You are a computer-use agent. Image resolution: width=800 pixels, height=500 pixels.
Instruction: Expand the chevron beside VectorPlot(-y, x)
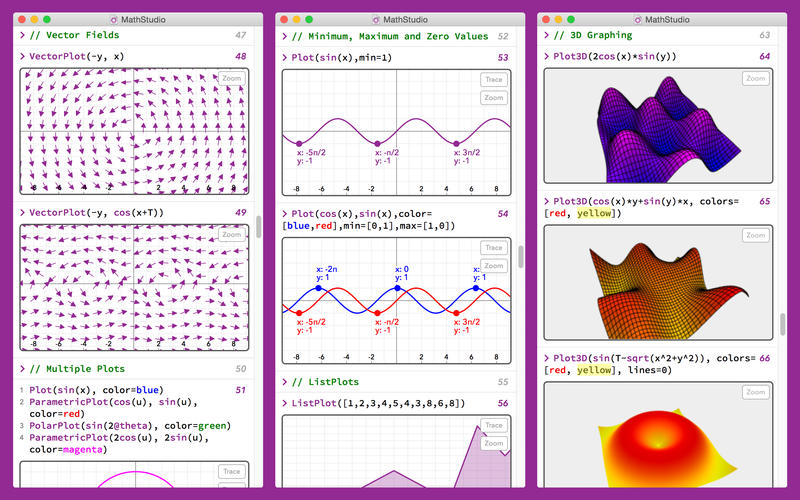(22, 57)
